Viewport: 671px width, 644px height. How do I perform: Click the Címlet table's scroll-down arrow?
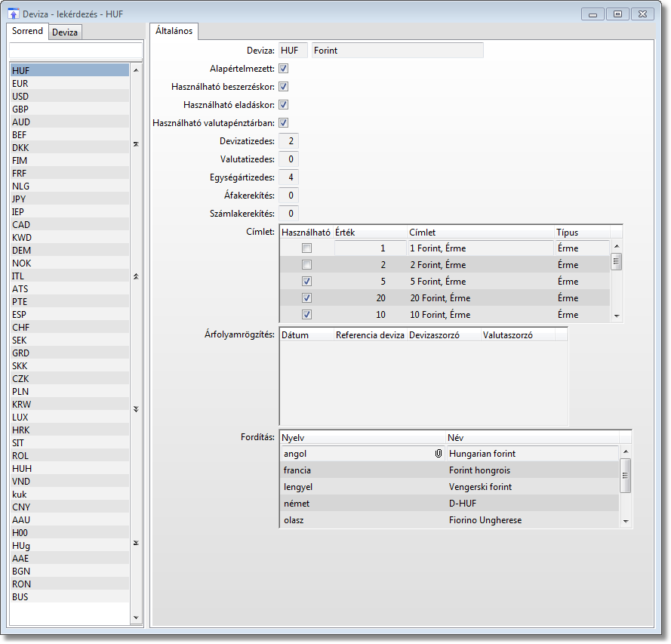(x=616, y=316)
